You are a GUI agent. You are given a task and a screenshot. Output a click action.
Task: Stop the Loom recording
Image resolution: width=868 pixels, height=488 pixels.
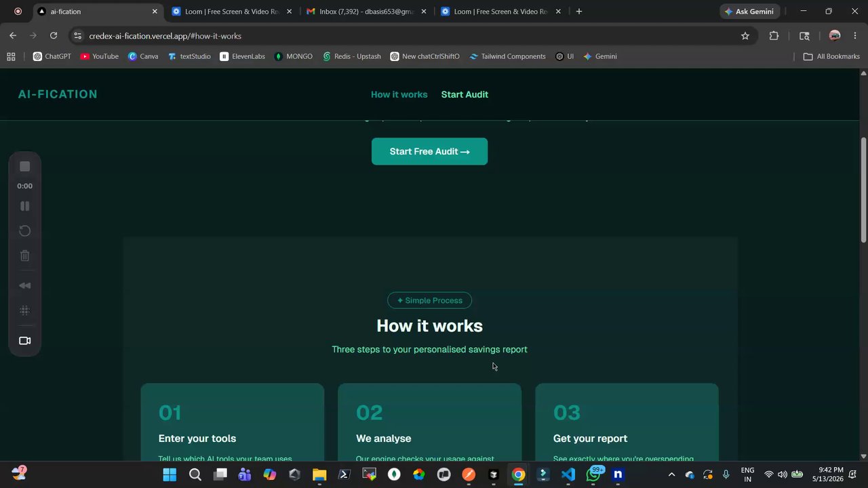coord(24,167)
